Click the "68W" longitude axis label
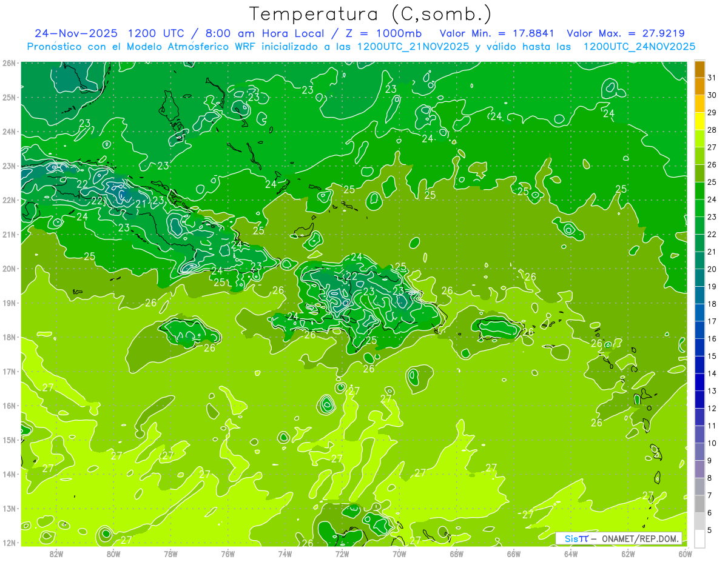The image size is (728, 562). [456, 553]
